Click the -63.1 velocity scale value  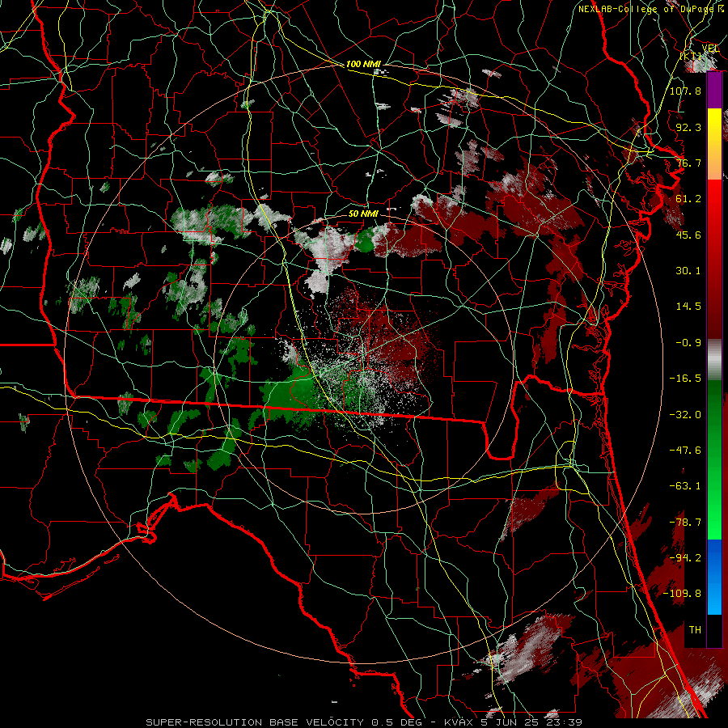pos(685,486)
